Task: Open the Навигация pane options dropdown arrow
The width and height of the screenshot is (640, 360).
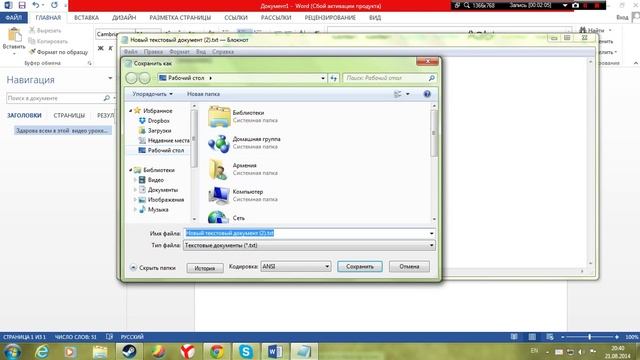Action: pyautogui.click(x=110, y=78)
